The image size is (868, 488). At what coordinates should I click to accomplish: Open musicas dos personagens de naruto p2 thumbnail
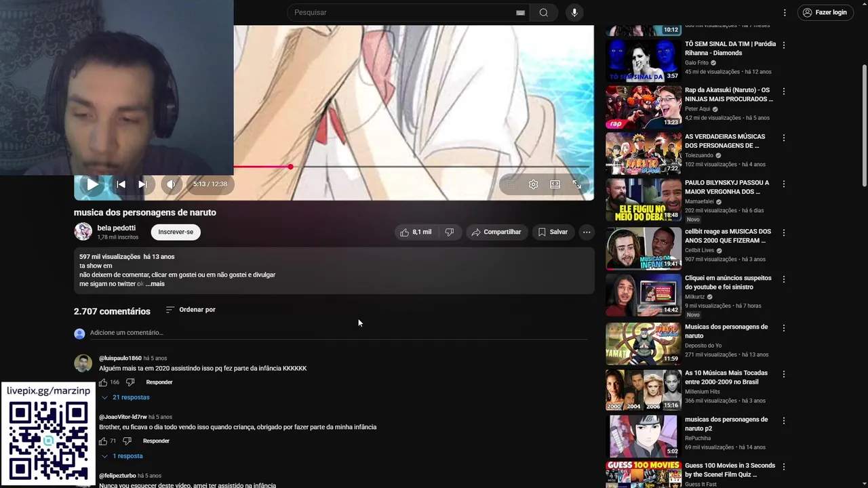click(x=644, y=436)
